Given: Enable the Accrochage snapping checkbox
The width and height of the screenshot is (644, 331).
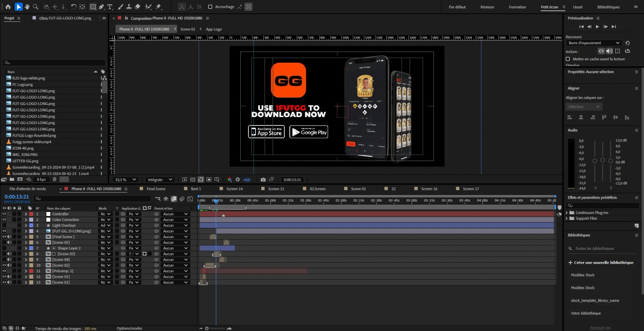Looking at the screenshot, I should [210, 7].
